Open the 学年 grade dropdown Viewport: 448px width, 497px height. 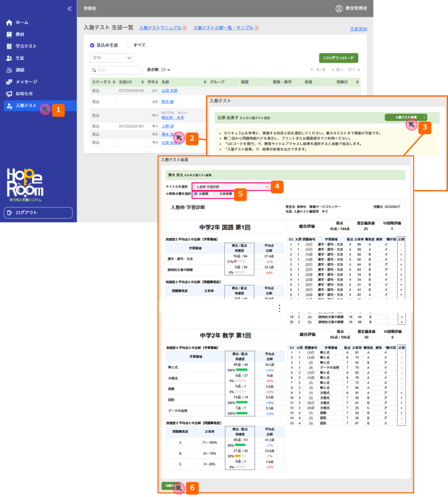point(112,58)
